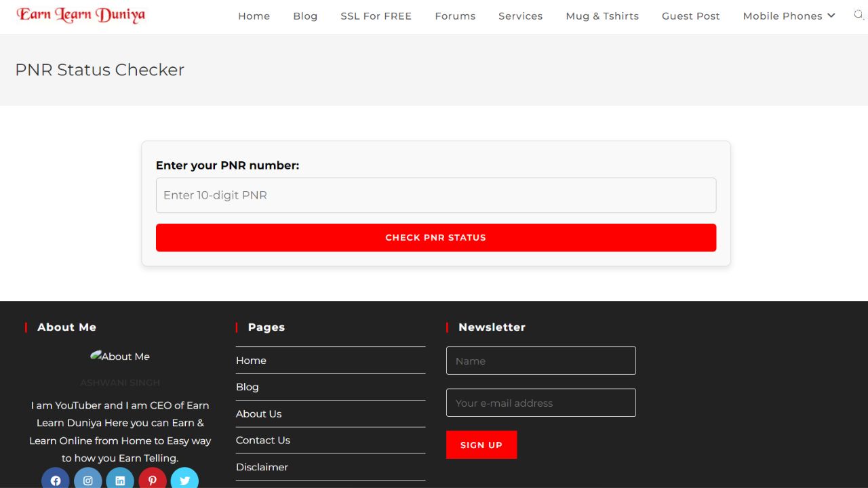The height and width of the screenshot is (488, 868).
Task: Open the search icon in header
Action: [859, 15]
